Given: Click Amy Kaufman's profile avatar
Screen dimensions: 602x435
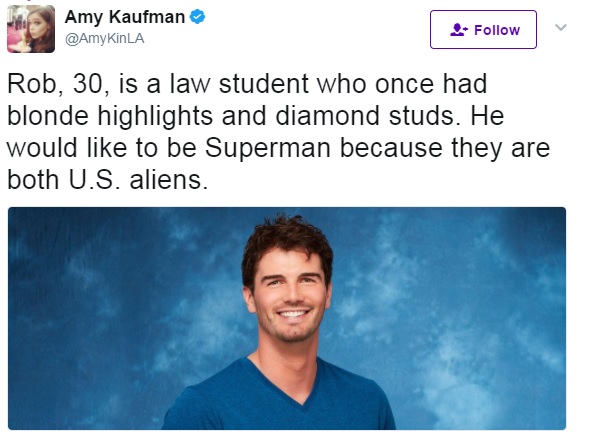Looking at the screenshot, I should (31, 28).
